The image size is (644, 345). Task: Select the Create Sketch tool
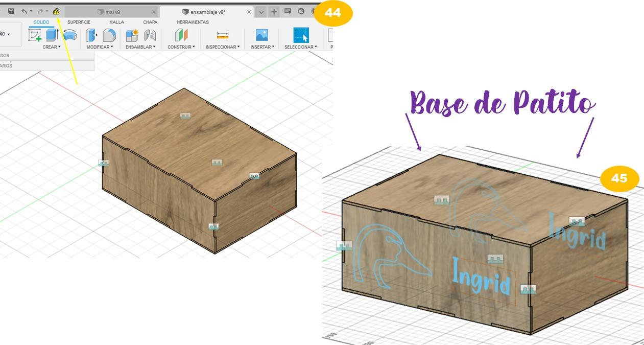(35, 35)
